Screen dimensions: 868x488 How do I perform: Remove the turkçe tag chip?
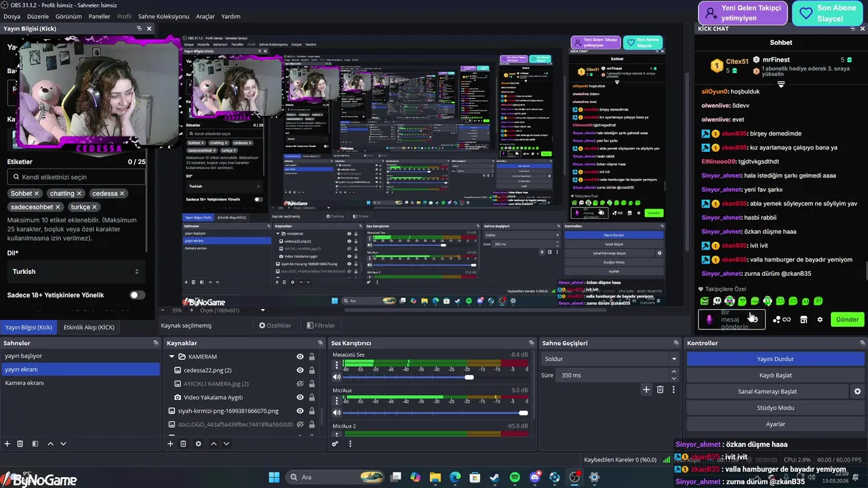click(x=95, y=207)
